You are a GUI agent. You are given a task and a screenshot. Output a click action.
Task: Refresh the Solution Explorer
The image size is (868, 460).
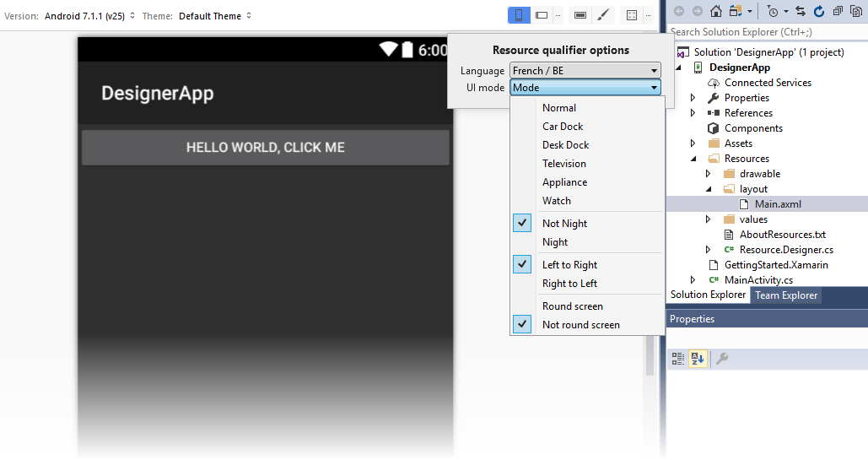pyautogui.click(x=819, y=11)
